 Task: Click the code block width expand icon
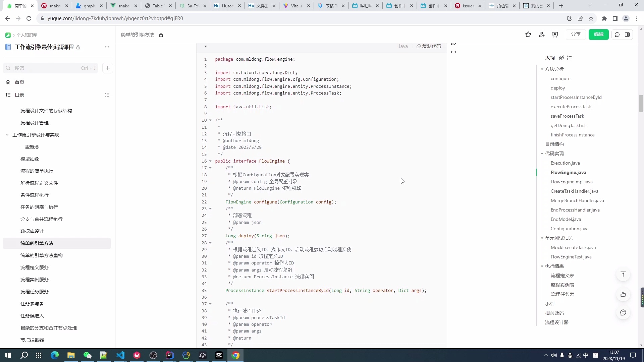pos(453,52)
